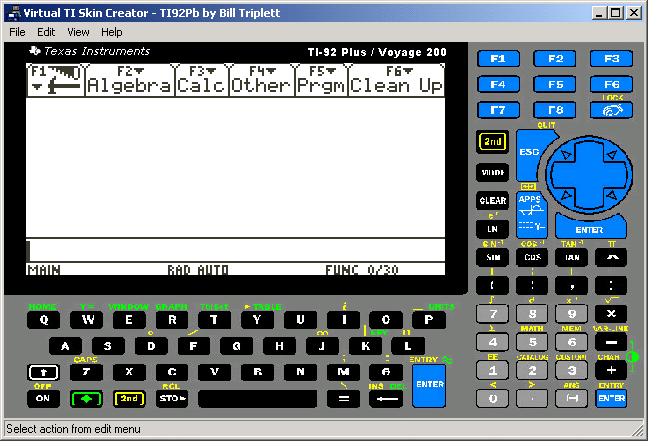
Task: Open the F4 Other calculator menu
Action: coord(261,80)
